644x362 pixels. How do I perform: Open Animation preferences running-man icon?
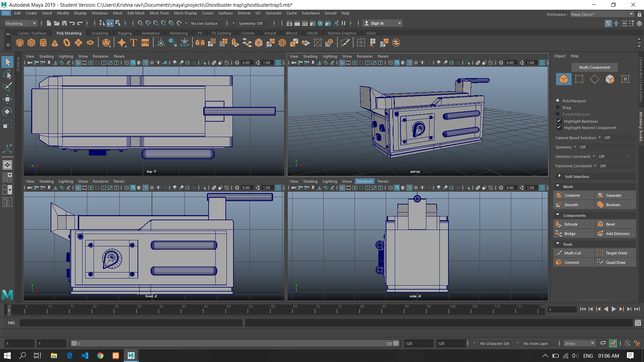click(637, 343)
